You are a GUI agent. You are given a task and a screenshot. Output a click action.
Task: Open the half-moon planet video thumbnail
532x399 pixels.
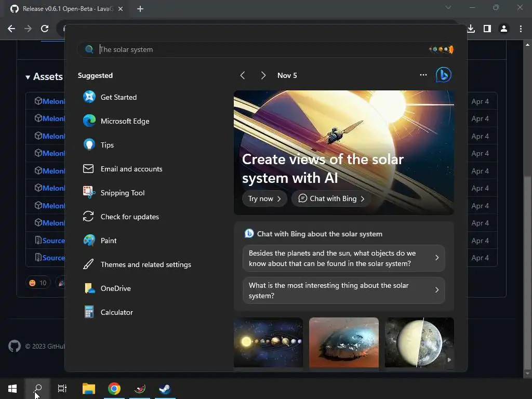419,342
